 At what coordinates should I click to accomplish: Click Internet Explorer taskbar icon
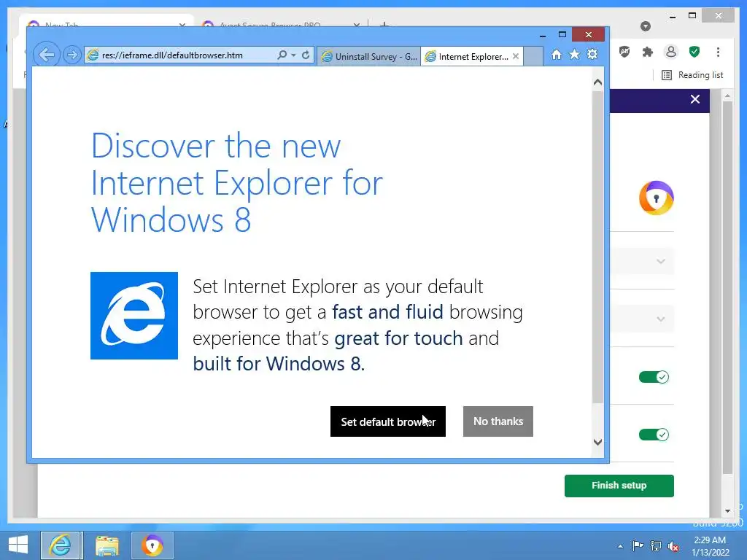61,545
